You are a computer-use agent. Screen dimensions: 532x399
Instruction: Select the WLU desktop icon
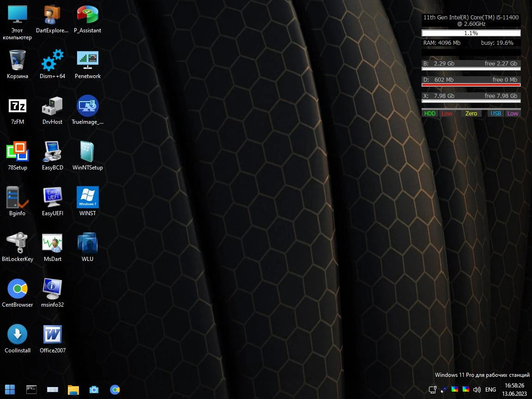click(x=88, y=248)
